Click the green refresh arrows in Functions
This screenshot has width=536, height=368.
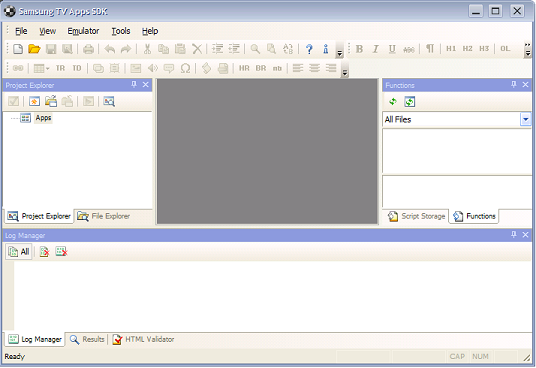pyautogui.click(x=393, y=101)
